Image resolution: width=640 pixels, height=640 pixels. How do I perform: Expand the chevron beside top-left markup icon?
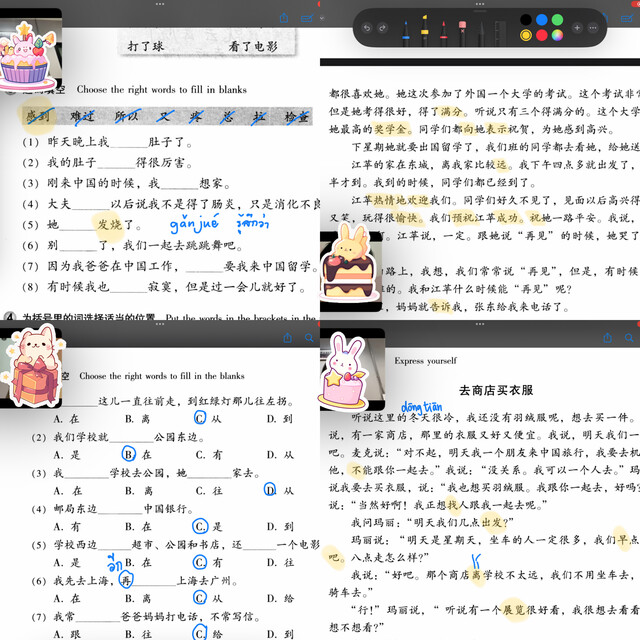tap(321, 18)
